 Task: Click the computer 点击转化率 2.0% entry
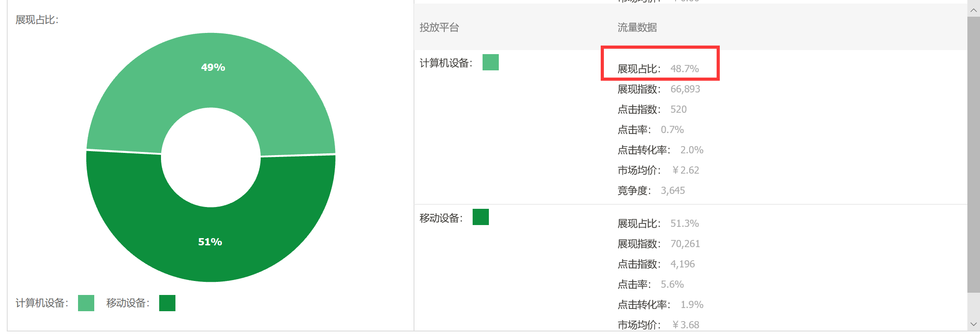(660, 150)
